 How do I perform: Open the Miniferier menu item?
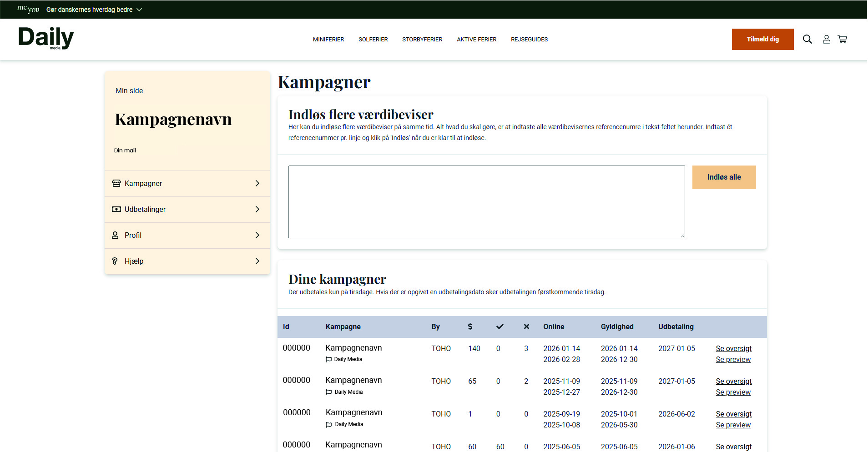point(328,40)
